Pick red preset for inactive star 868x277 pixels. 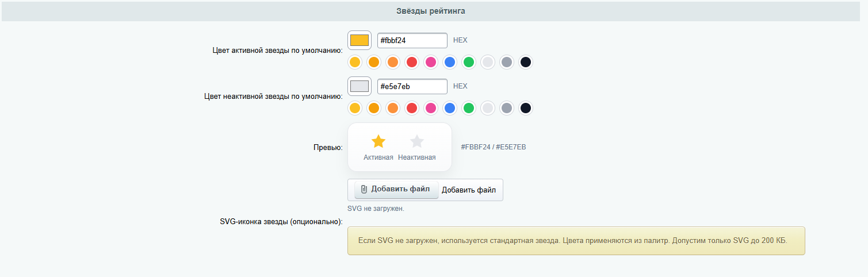(412, 108)
